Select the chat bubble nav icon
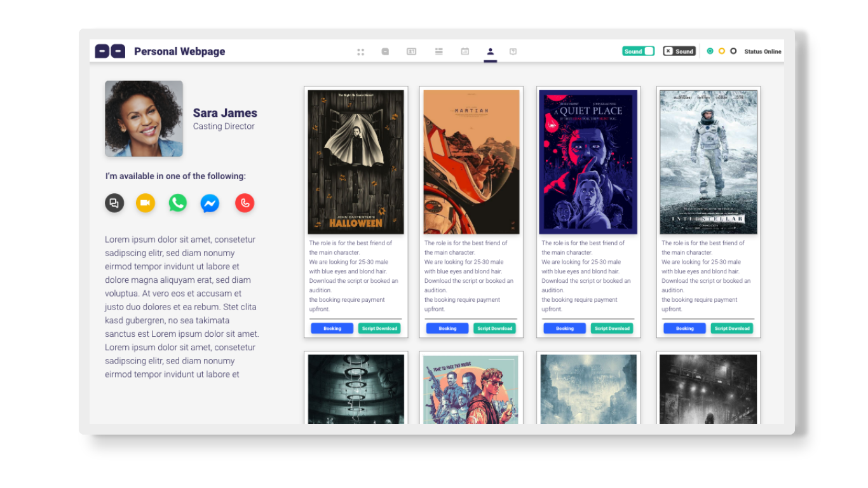Viewport: 868px width, 488px height. 385,51
